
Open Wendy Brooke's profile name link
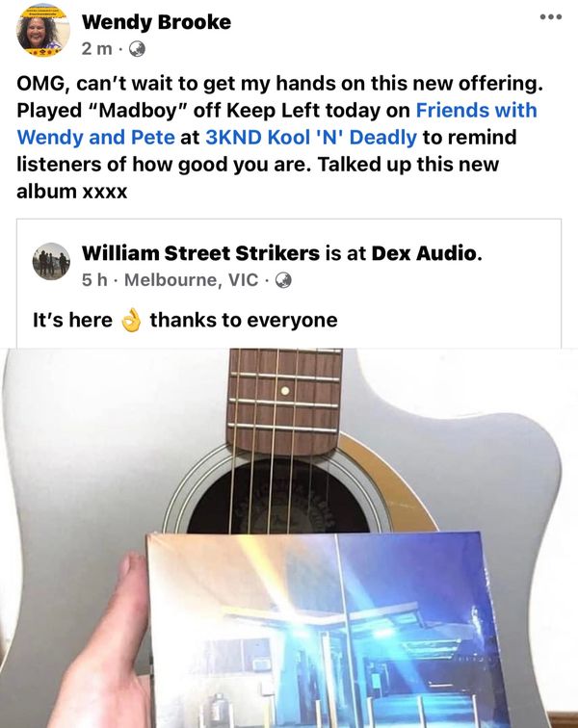(156, 22)
